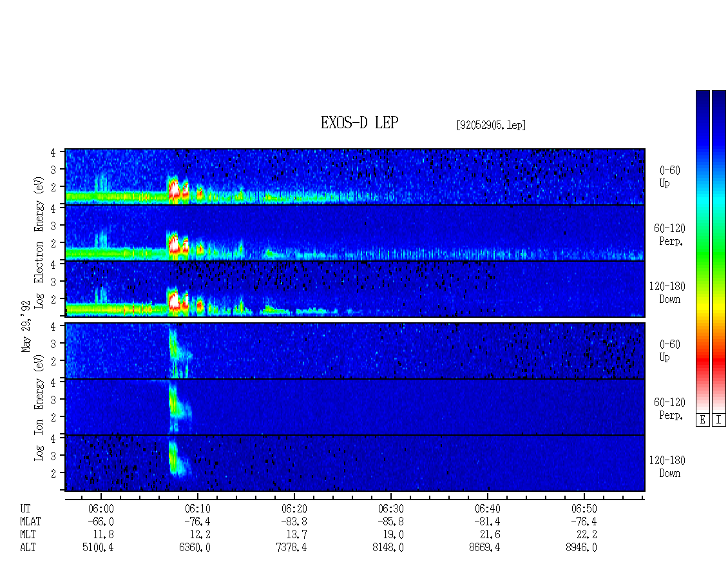
Task: Click the UT time "06:40"
Action: 487,509
